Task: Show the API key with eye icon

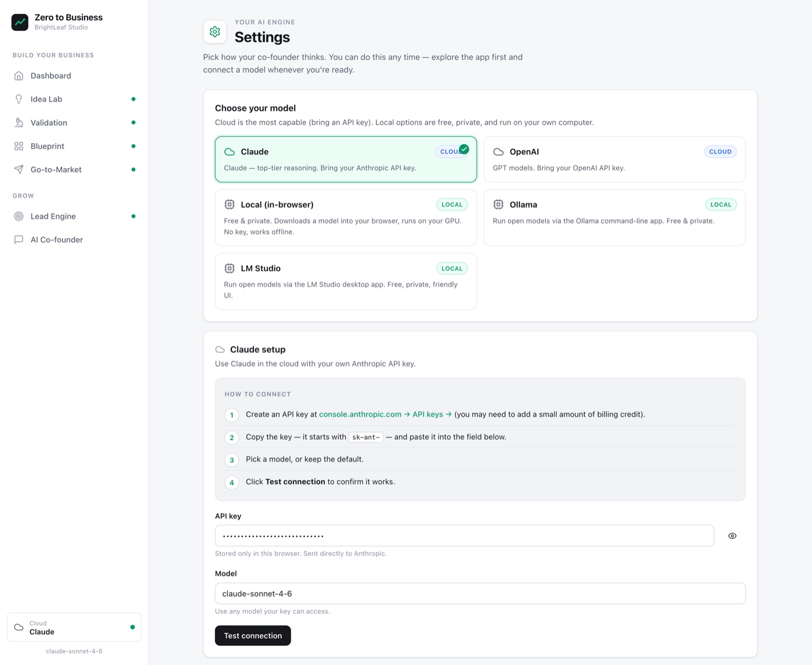Action: click(x=732, y=536)
